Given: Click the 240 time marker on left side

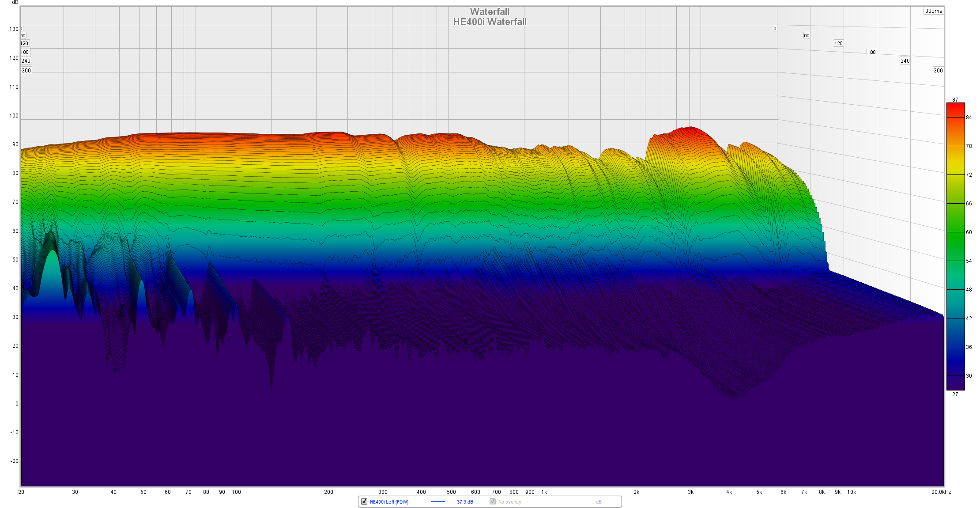Looking at the screenshot, I should coord(26,61).
